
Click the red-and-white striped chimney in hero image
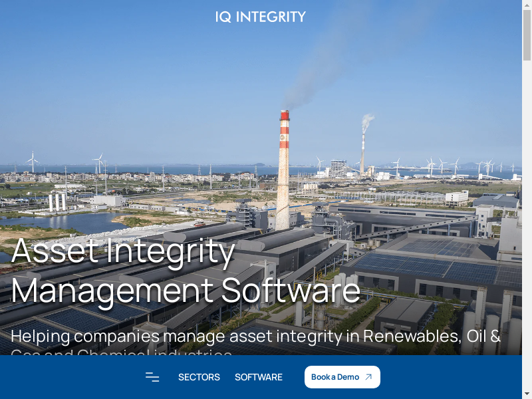283,170
